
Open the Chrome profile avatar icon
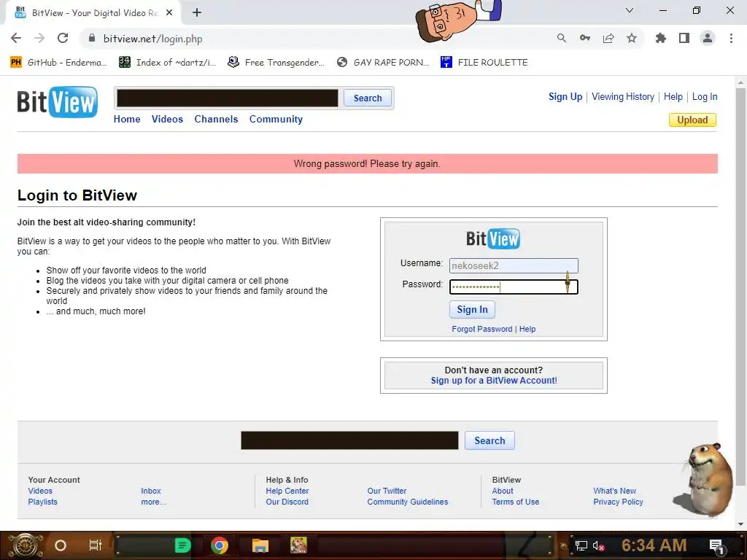(708, 38)
